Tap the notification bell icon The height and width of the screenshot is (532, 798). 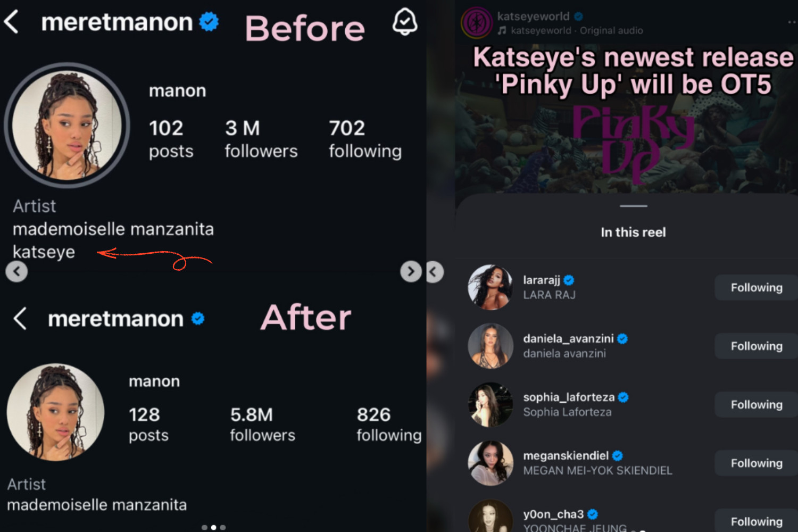click(405, 22)
